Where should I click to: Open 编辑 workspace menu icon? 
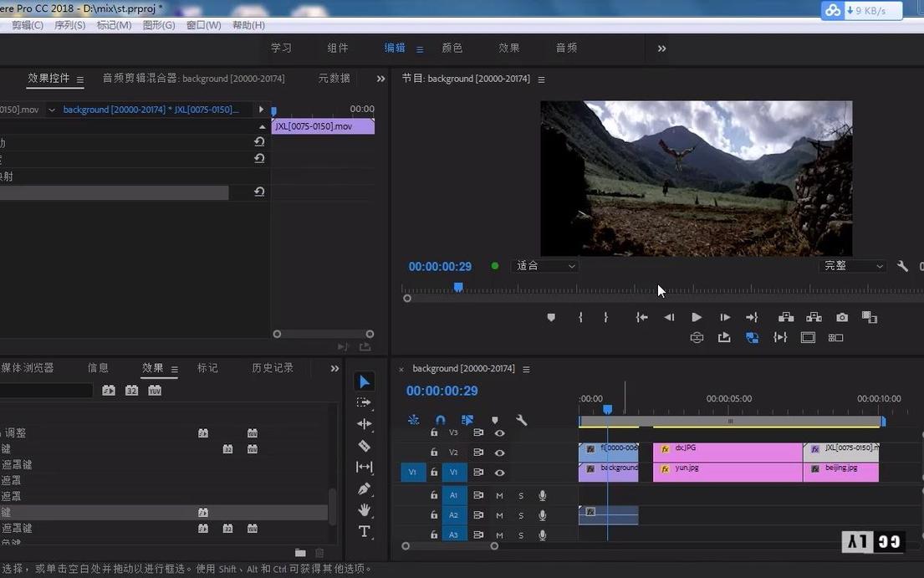click(420, 49)
